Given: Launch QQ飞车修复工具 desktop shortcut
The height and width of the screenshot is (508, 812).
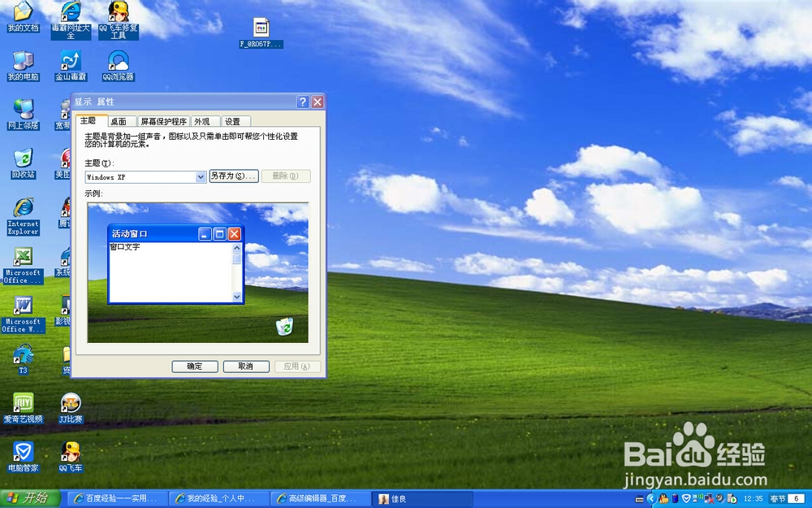Looking at the screenshot, I should [x=118, y=20].
